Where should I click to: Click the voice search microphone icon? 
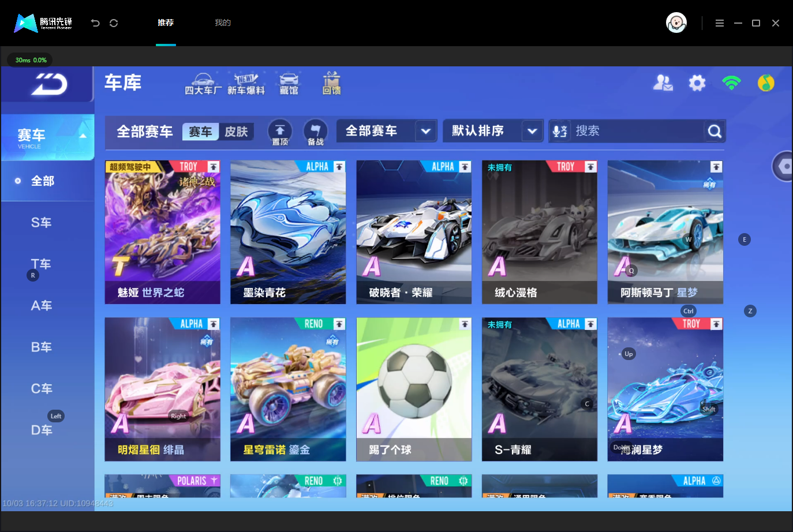coord(559,131)
